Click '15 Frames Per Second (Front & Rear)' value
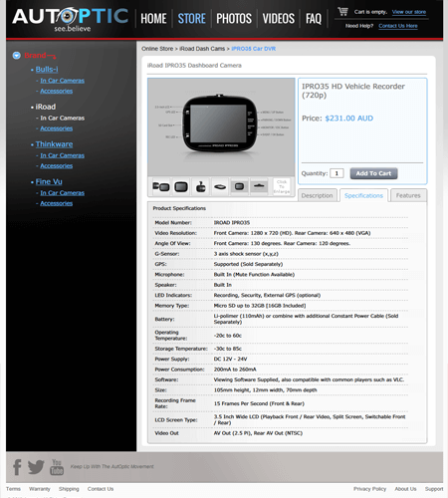Image resolution: width=448 pixels, height=498 pixels. click(x=259, y=403)
